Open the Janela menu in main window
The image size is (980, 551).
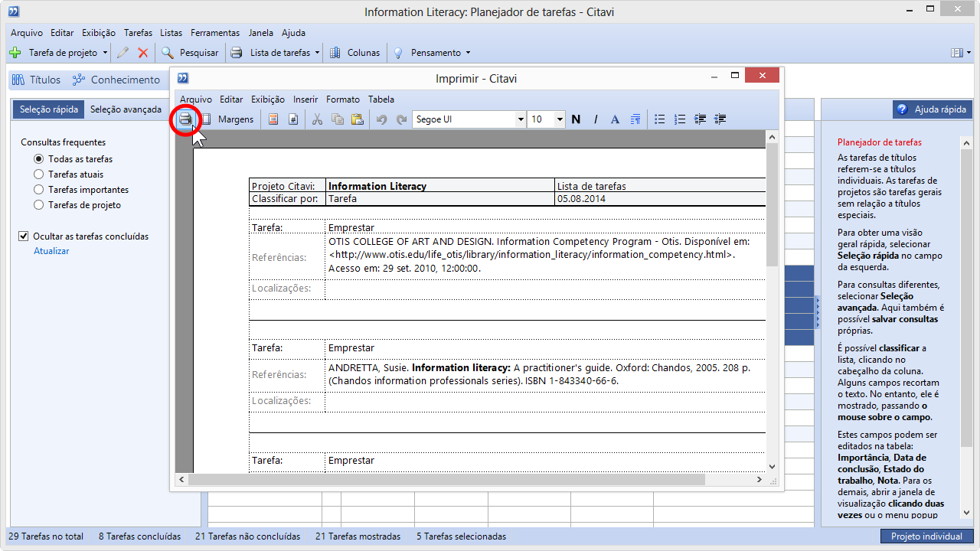click(261, 33)
